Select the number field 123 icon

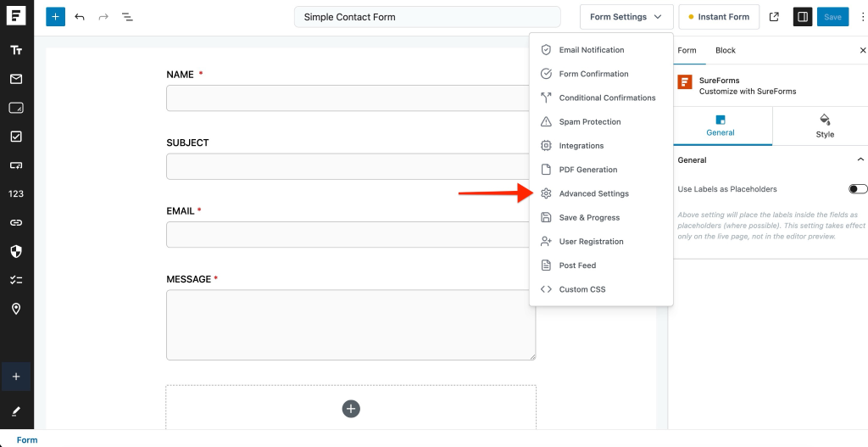16,193
